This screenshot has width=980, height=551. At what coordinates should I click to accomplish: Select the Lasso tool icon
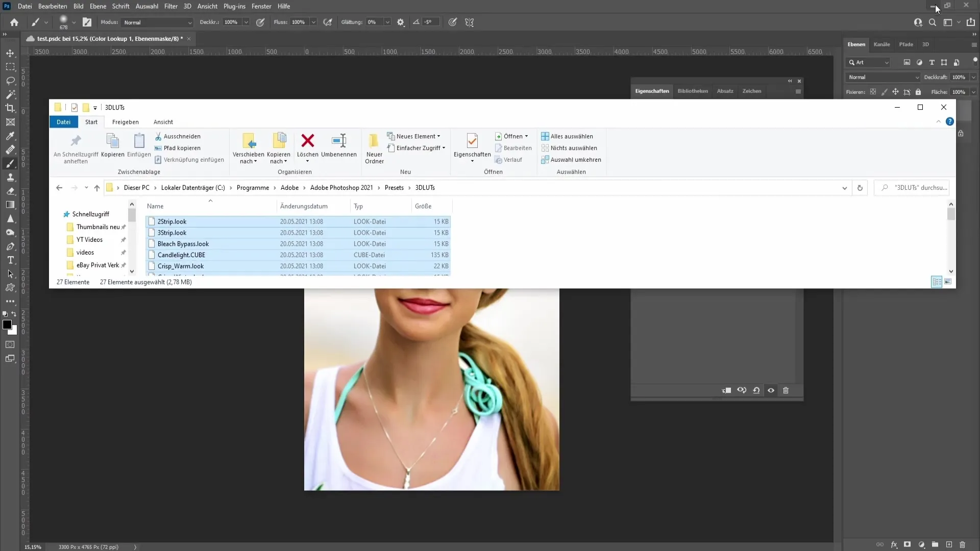click(10, 80)
